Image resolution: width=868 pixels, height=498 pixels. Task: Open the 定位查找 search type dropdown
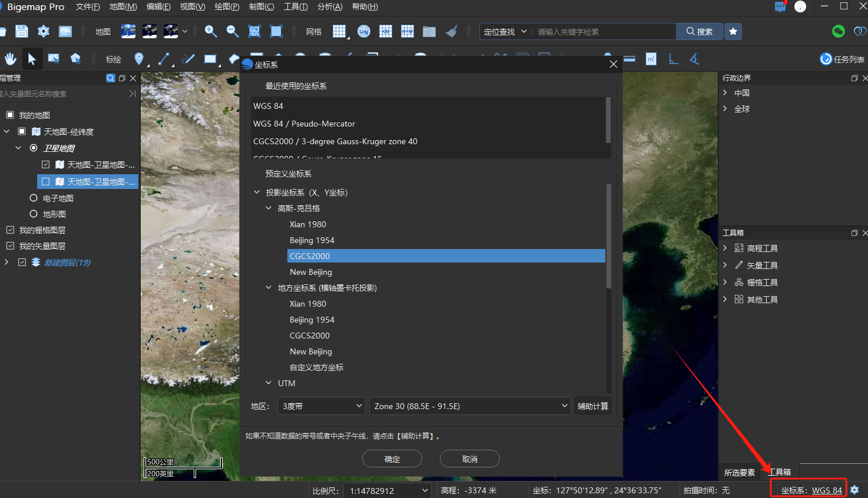pos(505,32)
